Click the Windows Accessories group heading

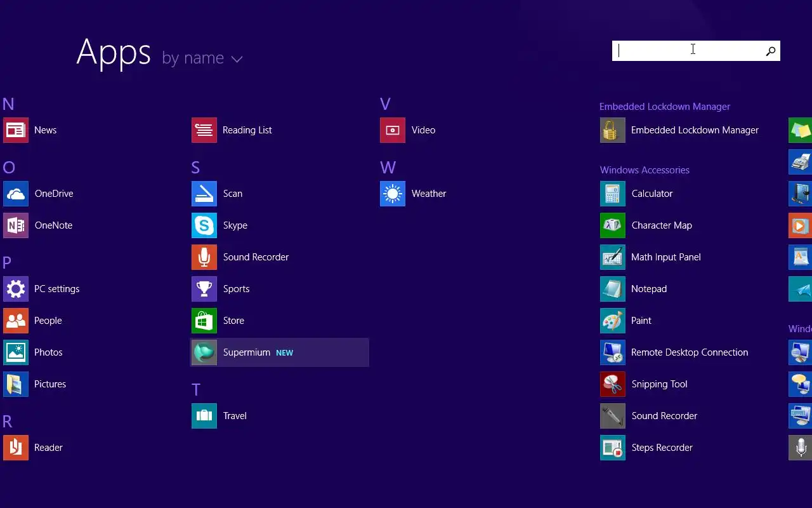[645, 170]
